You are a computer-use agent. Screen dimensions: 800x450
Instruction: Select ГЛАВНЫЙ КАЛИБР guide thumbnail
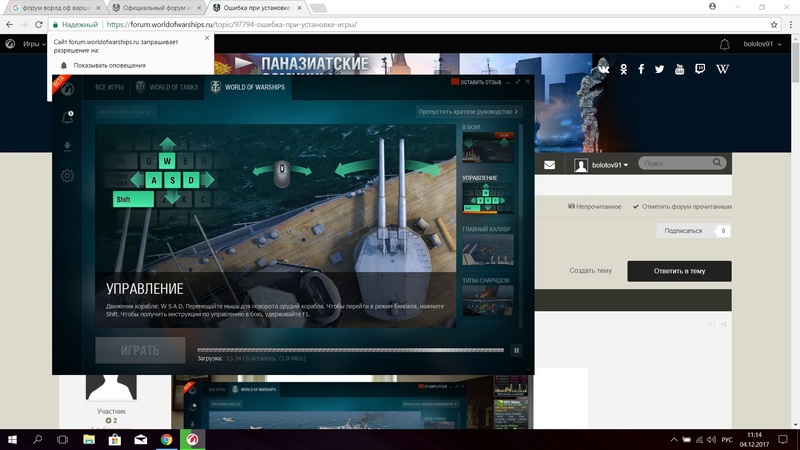point(488,249)
